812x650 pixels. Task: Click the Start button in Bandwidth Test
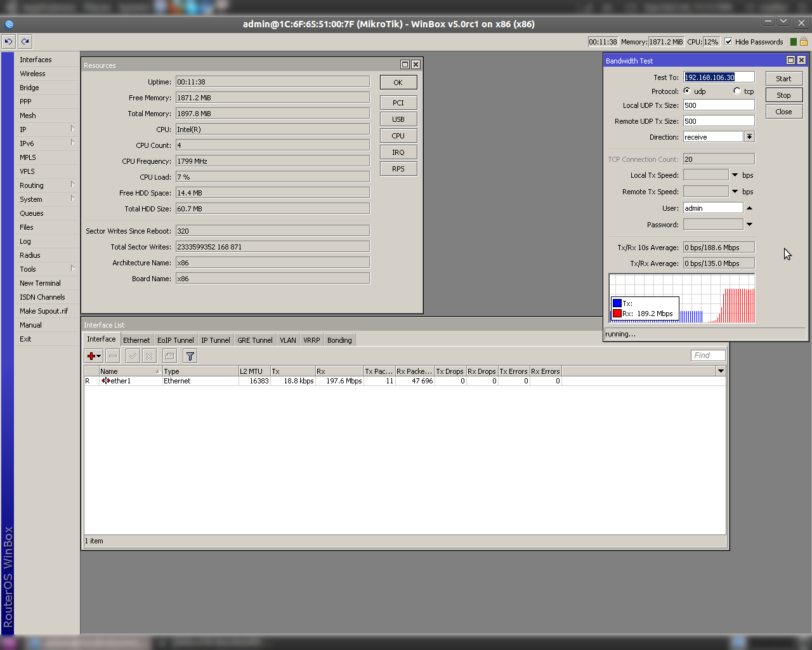(x=783, y=79)
